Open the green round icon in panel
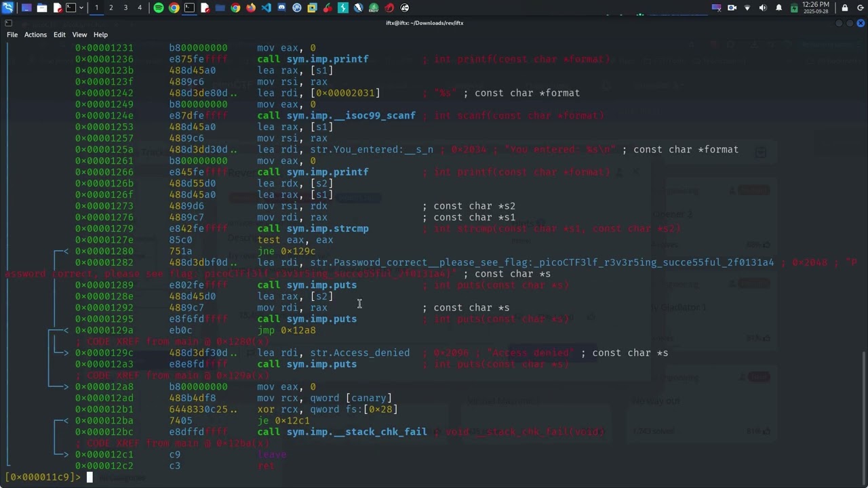The image size is (868, 488). tap(374, 7)
